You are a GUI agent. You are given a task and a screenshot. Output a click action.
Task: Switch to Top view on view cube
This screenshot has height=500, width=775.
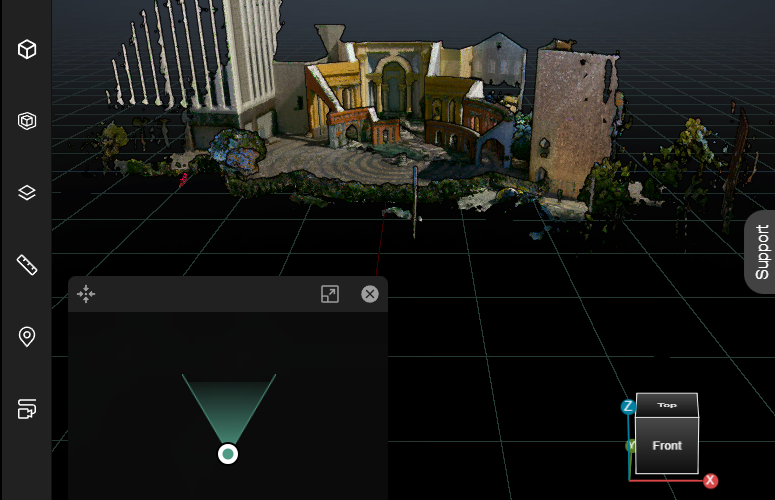667,405
